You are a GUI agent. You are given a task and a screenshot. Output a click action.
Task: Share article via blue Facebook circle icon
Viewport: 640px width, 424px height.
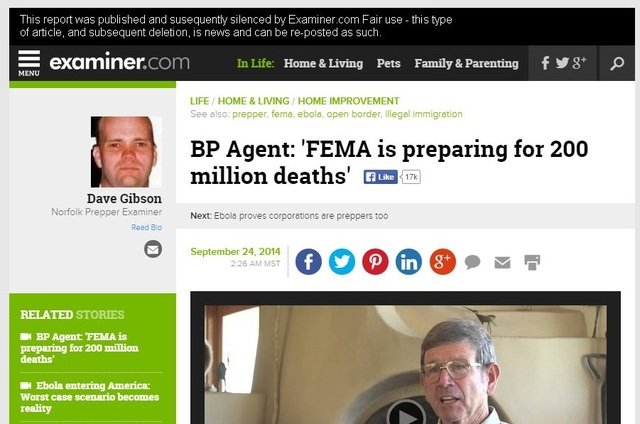point(308,262)
